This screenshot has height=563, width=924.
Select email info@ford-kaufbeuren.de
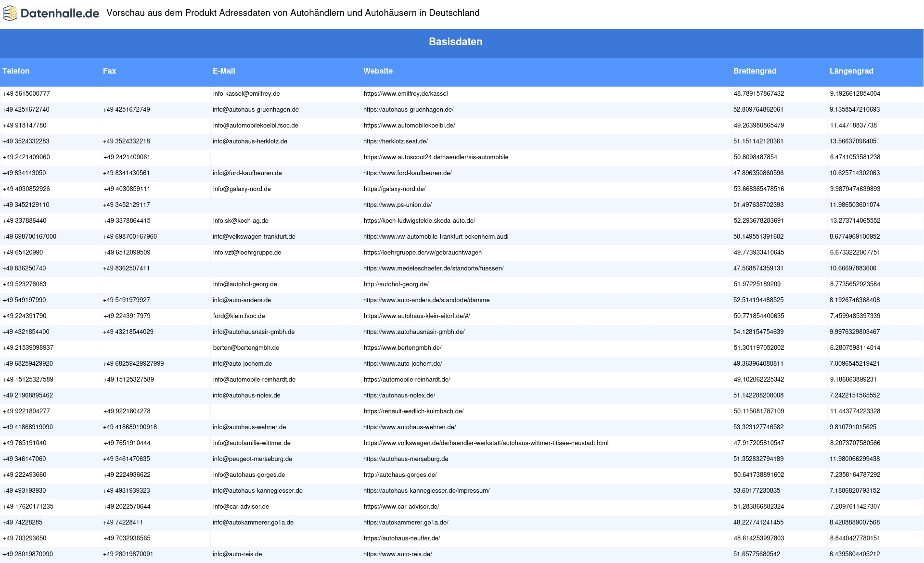tap(247, 173)
